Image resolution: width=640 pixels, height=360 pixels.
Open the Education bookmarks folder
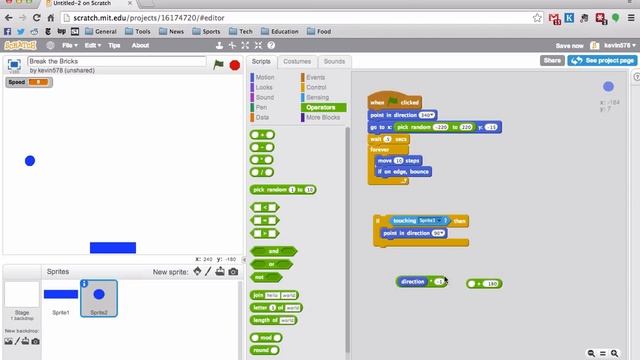tap(280, 31)
